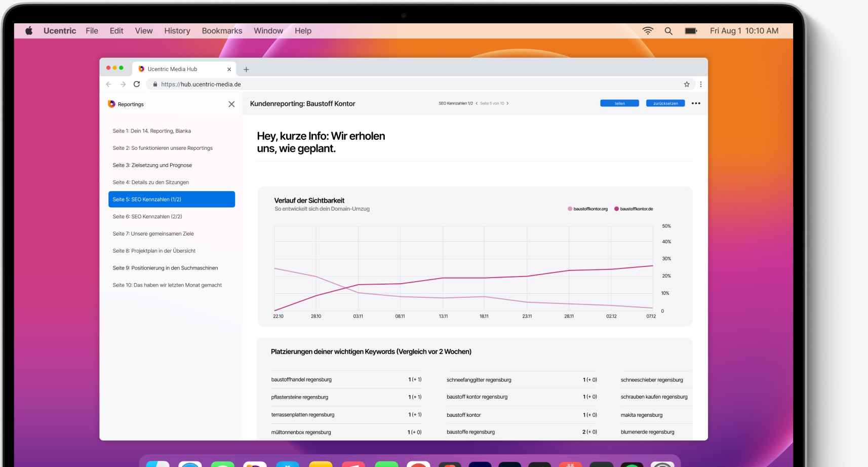
Task: Open the History menu
Action: pyautogui.click(x=177, y=31)
